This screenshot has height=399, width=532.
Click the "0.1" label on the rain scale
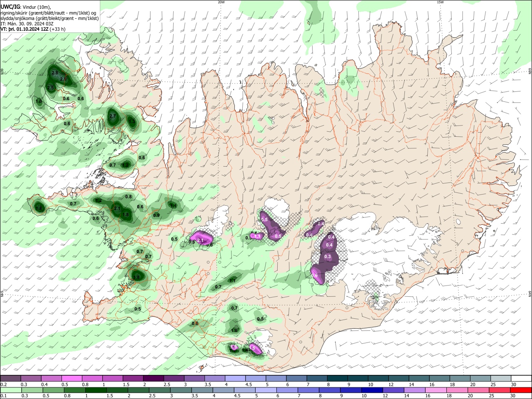pyautogui.click(x=4, y=396)
